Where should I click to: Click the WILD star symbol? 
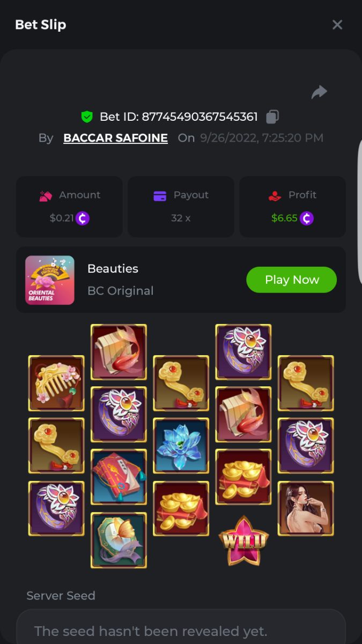(x=243, y=540)
